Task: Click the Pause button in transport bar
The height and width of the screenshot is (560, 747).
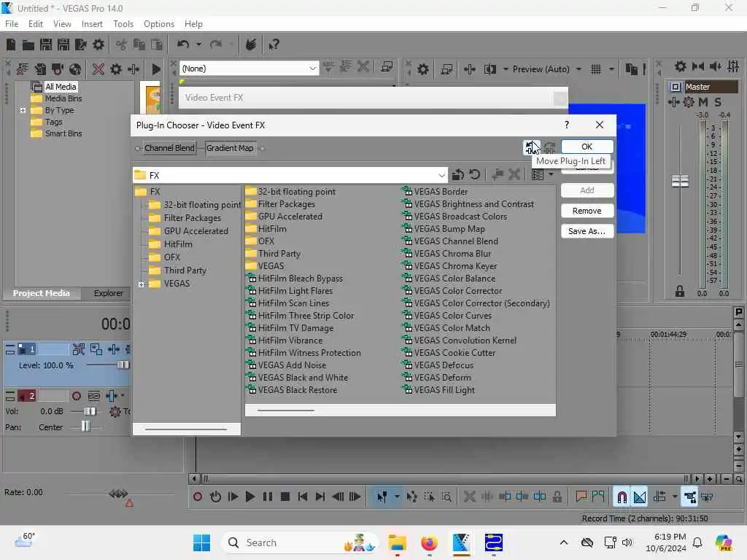Action: coord(267,497)
